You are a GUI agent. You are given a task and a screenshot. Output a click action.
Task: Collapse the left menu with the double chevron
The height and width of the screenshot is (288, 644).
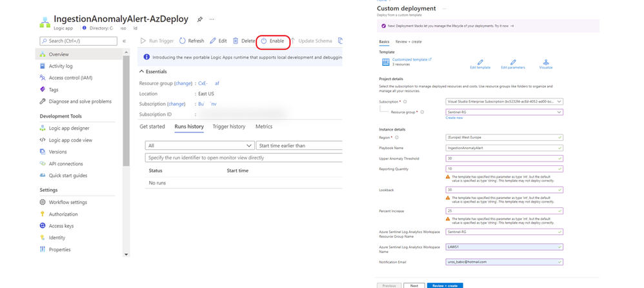point(124,41)
